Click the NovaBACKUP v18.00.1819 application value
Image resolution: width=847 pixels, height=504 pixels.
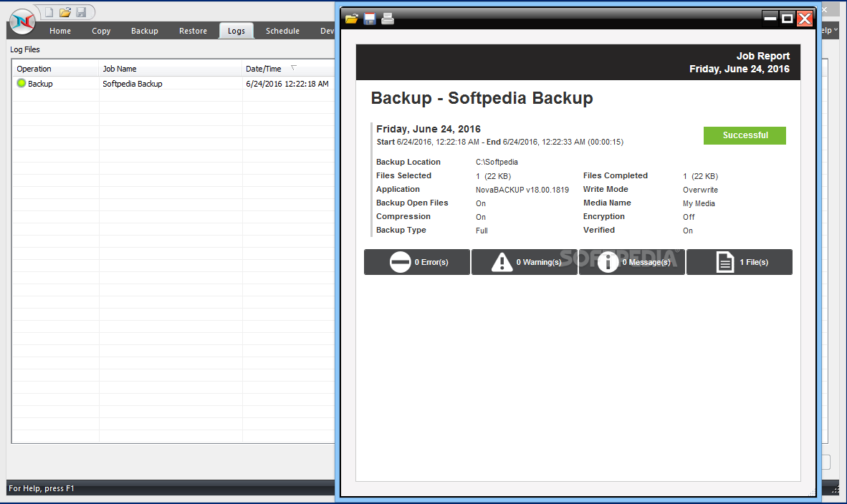tap(522, 190)
